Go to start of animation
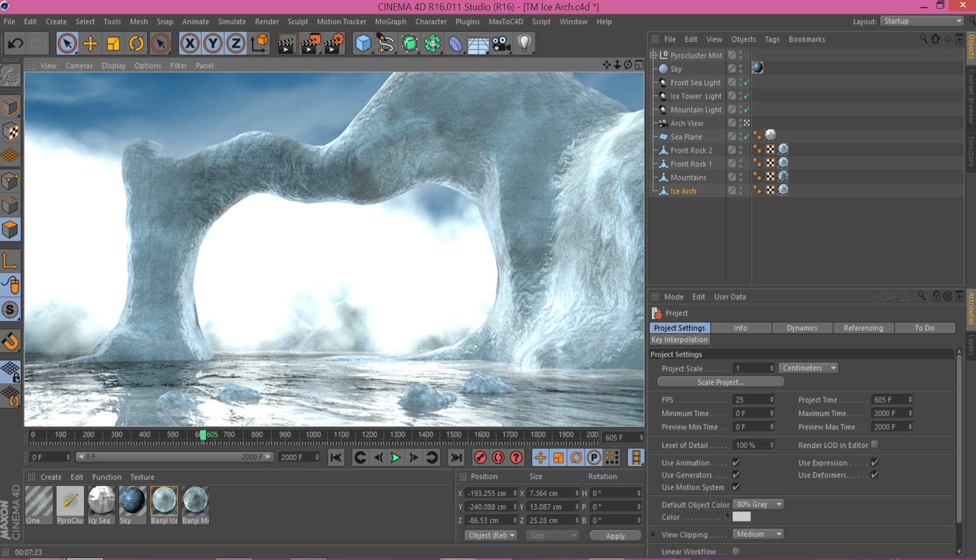The image size is (976, 560). pos(336,458)
